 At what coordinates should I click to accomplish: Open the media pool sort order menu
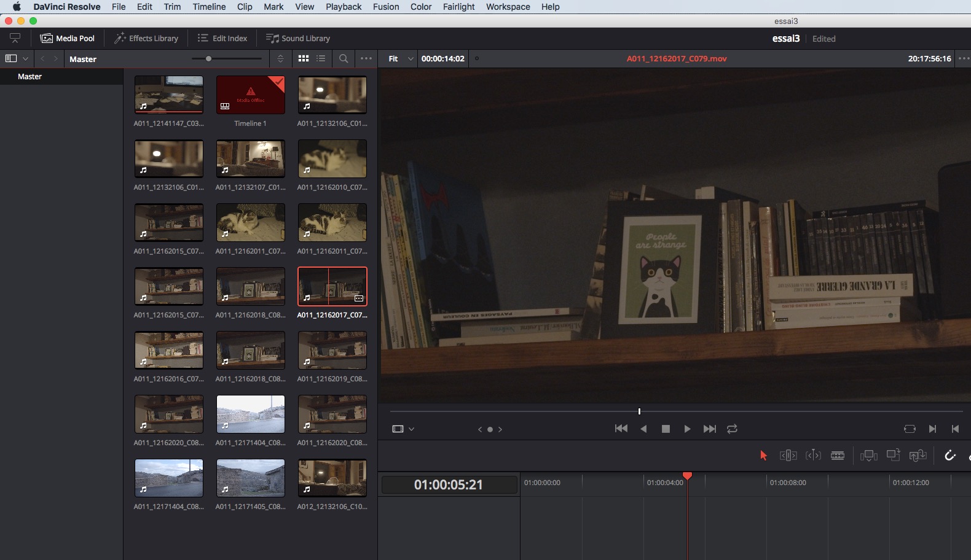pos(280,59)
